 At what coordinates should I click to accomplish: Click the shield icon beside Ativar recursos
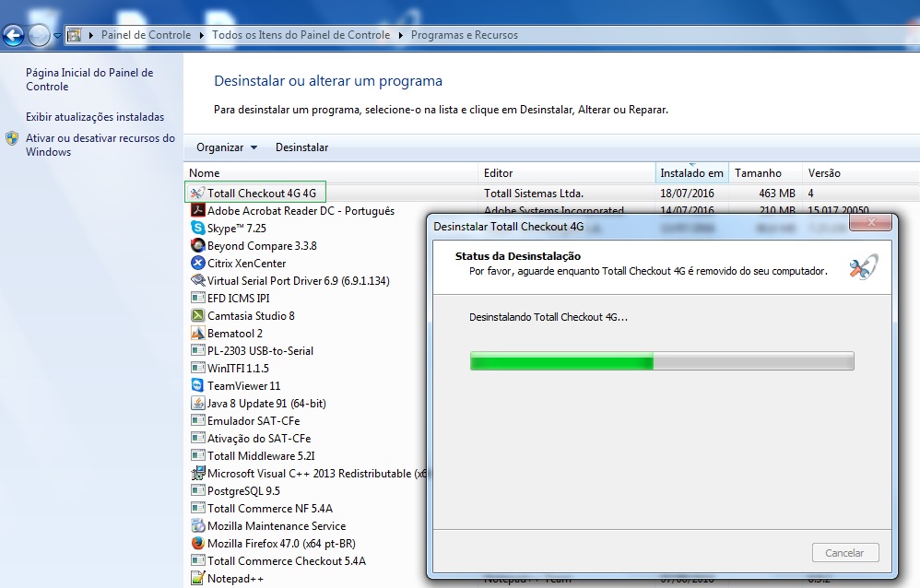[12, 138]
